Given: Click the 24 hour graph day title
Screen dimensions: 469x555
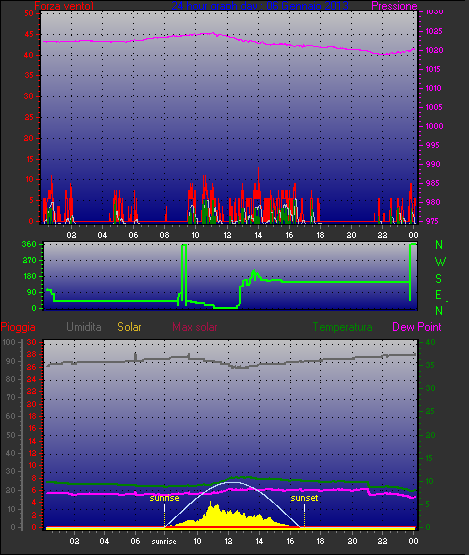Looking at the screenshot, I should pos(260,6).
